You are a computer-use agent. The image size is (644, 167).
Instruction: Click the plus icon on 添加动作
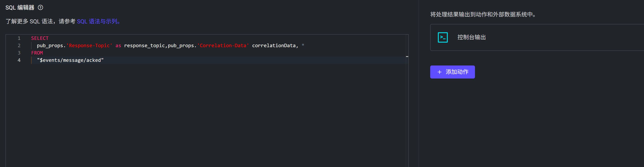coord(439,72)
